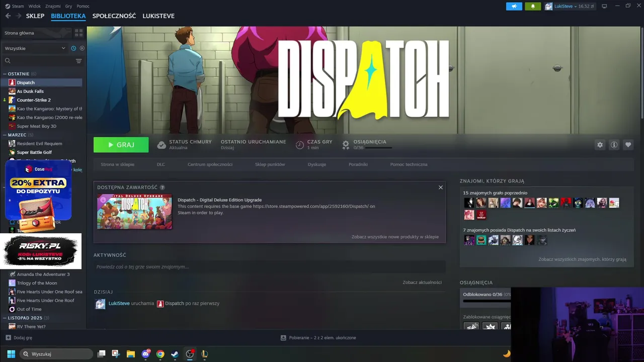
Task: Open the DLC tab
Action: (x=161, y=164)
